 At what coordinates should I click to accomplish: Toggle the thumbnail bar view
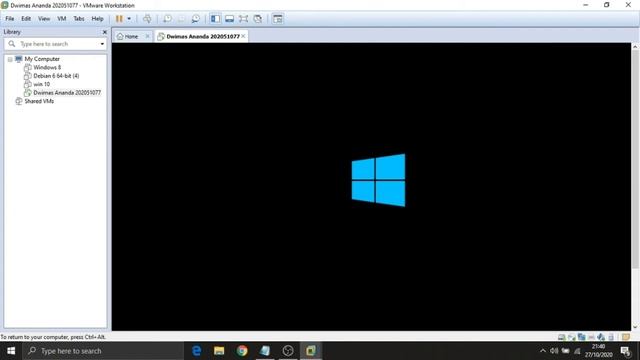click(x=229, y=19)
